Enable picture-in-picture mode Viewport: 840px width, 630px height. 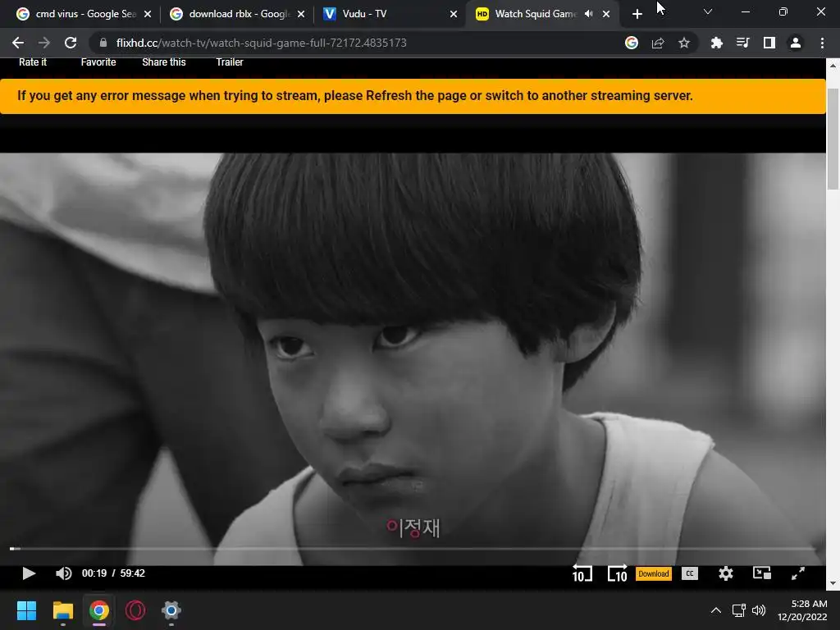pos(762,573)
